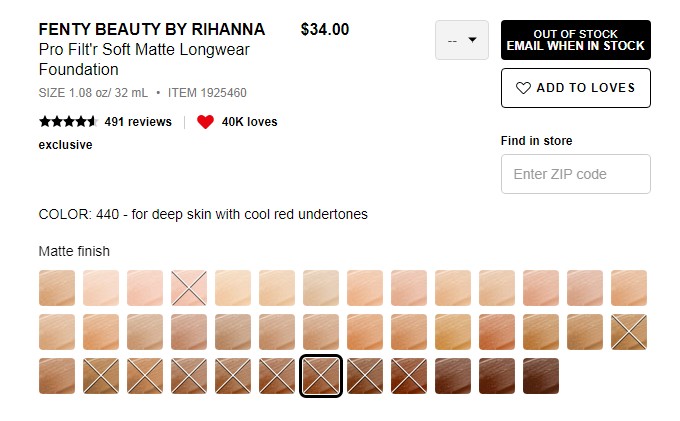Click the second swatch in the top row
Viewport: 680px width, 421px height.
pos(101,288)
